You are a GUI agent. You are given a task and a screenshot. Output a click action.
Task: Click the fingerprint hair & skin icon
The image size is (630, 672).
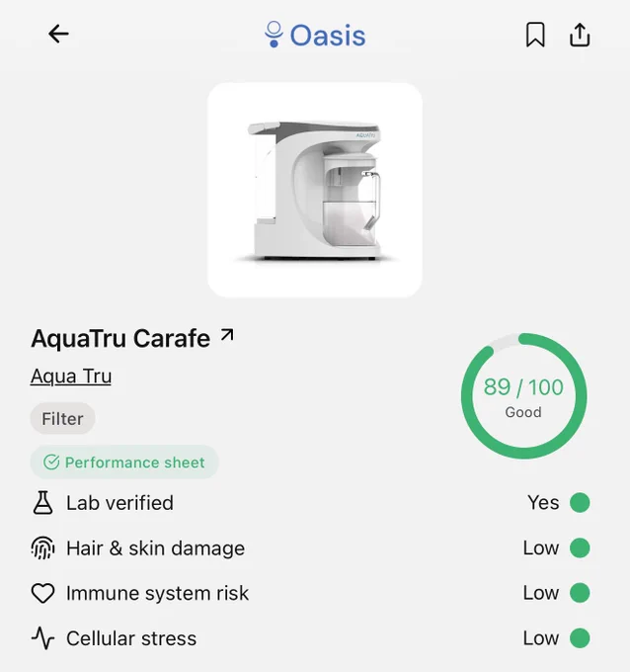(42, 548)
